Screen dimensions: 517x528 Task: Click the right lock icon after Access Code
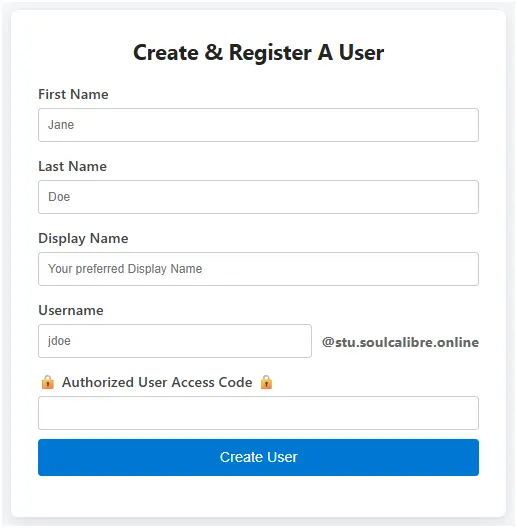pyautogui.click(x=266, y=382)
